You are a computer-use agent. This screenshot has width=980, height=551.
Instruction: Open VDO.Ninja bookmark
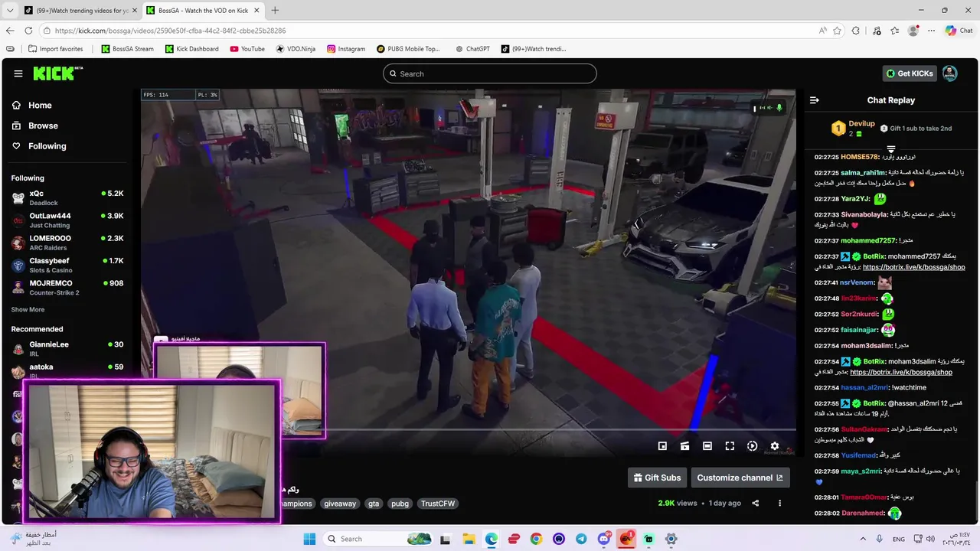tap(296, 49)
